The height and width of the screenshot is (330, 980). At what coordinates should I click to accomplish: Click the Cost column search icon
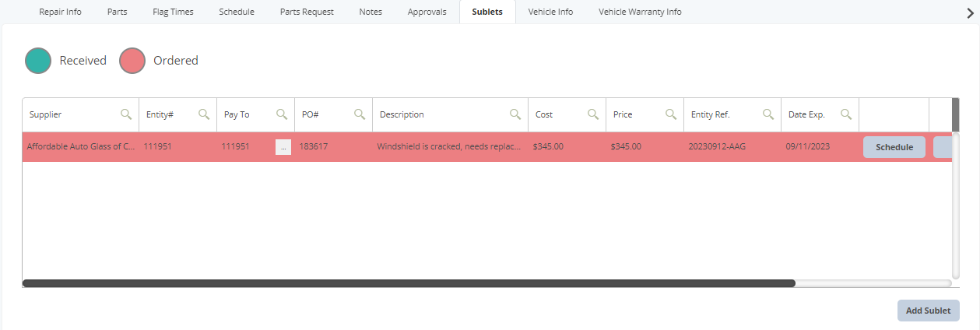pyautogui.click(x=593, y=114)
